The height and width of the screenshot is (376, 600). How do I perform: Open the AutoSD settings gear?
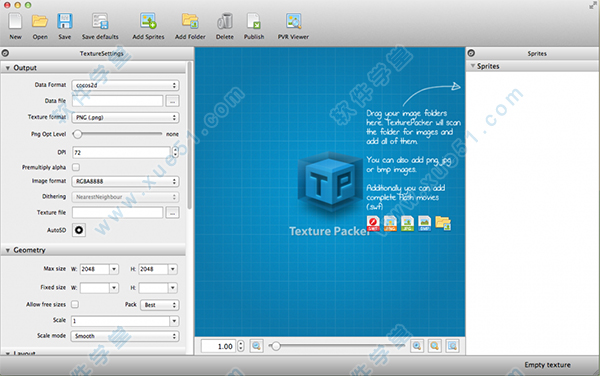click(79, 230)
